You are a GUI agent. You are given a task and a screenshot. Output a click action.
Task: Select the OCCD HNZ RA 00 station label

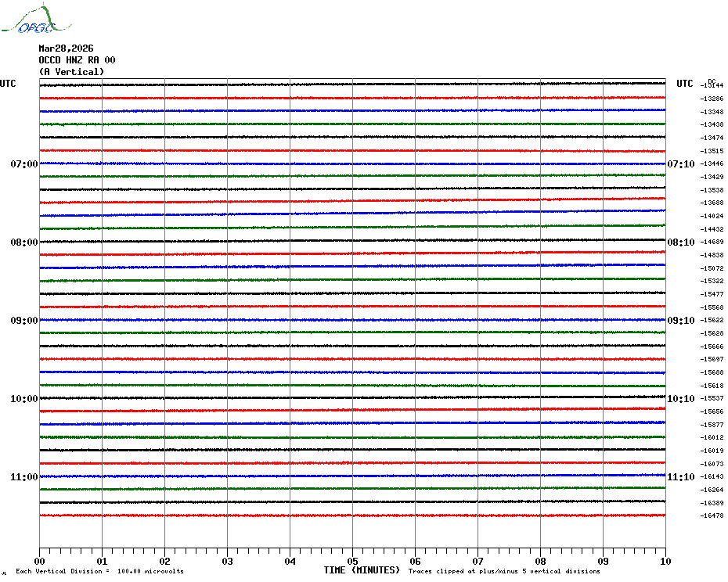[x=77, y=60]
